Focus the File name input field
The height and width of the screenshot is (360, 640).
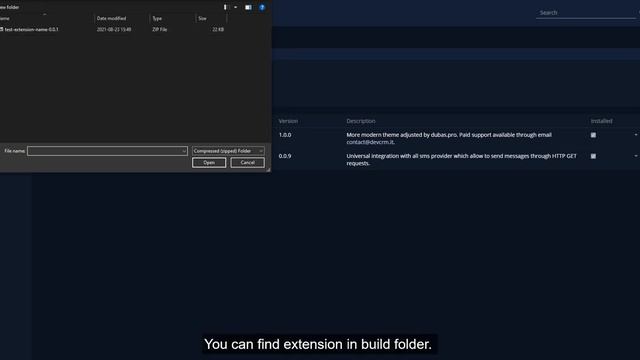(107, 151)
